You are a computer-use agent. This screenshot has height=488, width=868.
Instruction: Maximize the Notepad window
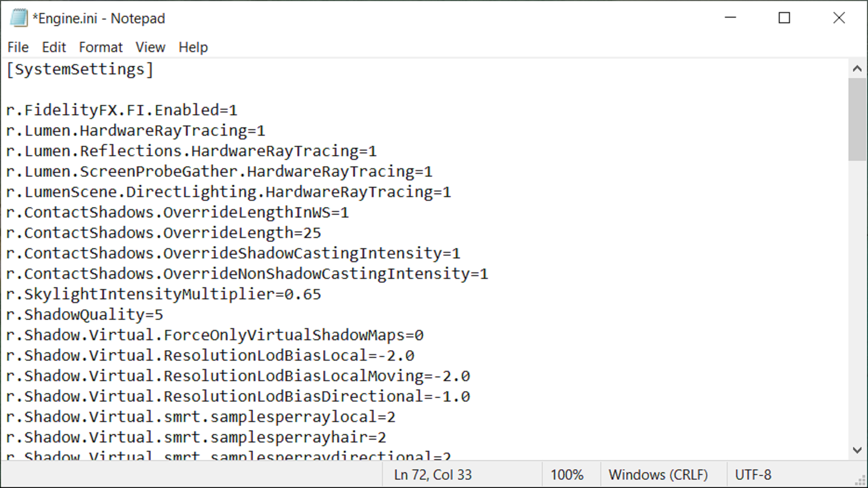pos(784,18)
